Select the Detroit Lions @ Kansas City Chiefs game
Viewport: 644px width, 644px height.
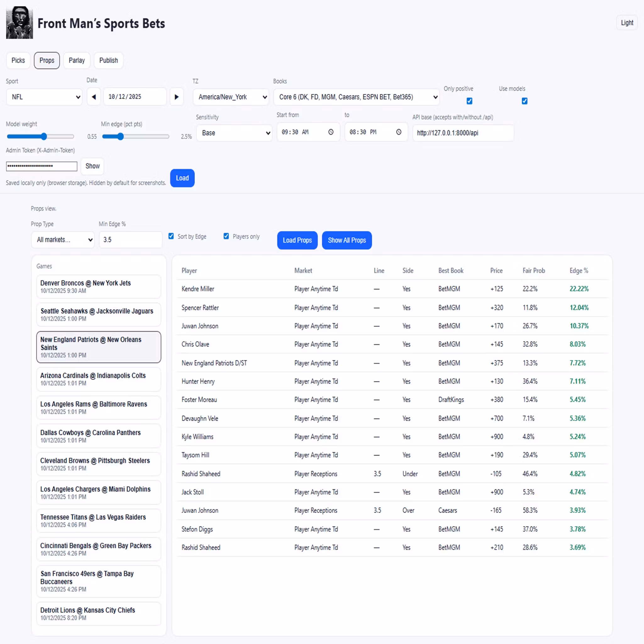99,614
